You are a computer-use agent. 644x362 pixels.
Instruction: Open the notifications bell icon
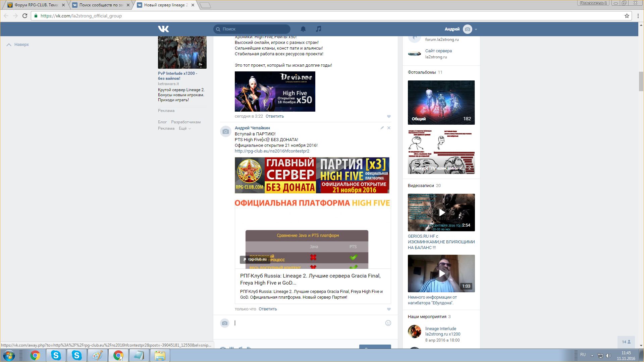click(x=303, y=29)
